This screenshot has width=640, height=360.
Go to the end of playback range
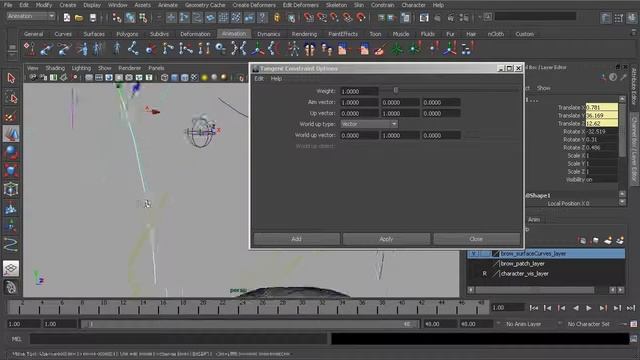click(631, 308)
